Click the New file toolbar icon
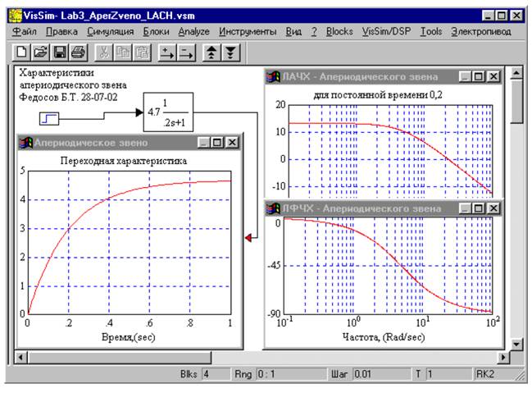Image resolution: width=532 pixels, height=393 pixels. pyautogui.click(x=22, y=53)
